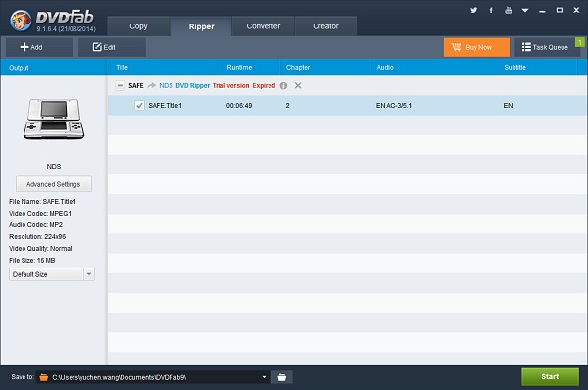The image size is (588, 390).
Task: Uncheck the SAFE.Title1 checkbox
Action: click(139, 106)
